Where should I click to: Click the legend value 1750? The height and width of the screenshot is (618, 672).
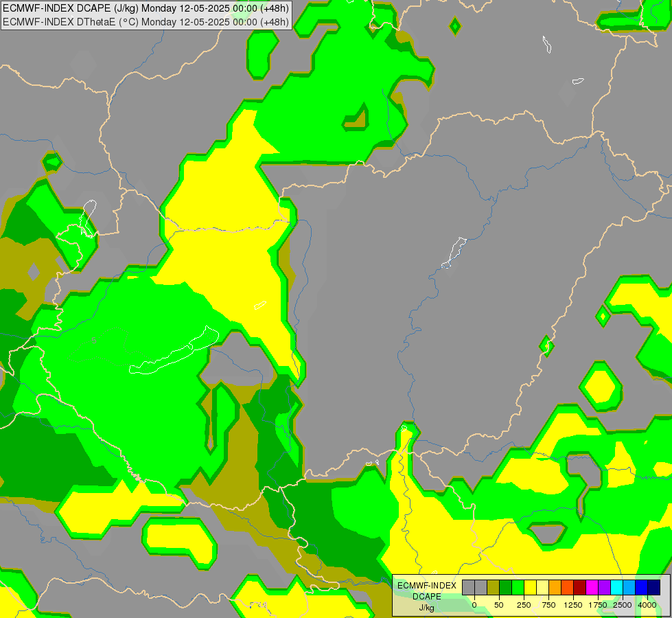point(598,605)
